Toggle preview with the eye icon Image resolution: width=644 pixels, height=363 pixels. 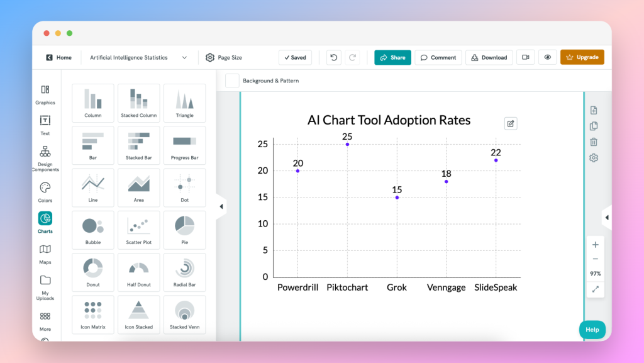click(x=548, y=57)
